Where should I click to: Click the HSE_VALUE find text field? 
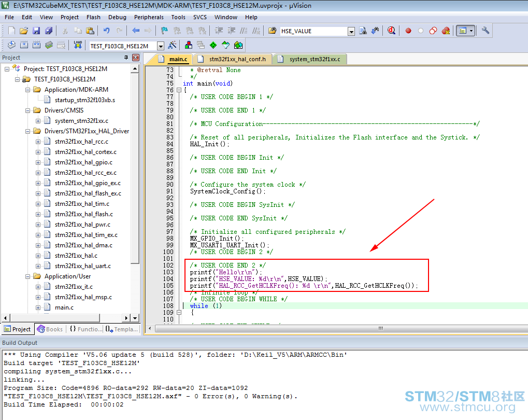coord(313,31)
